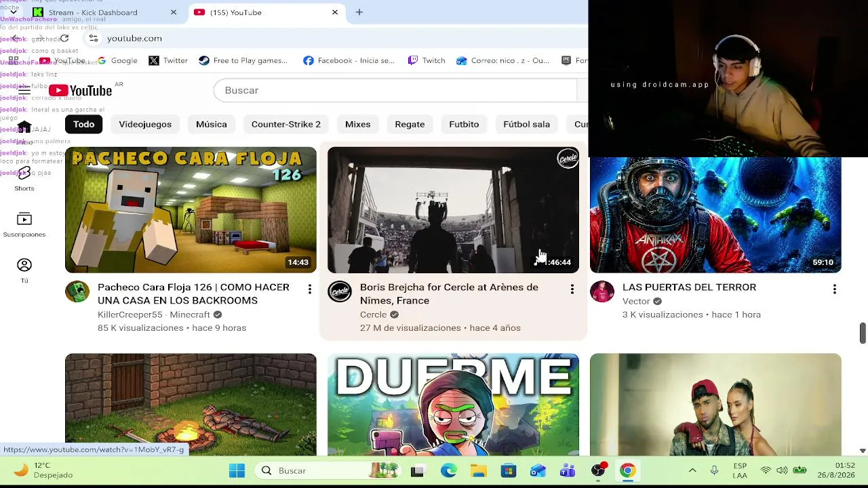Visit the Vector channel name link
The image size is (868, 488).
pyautogui.click(x=636, y=301)
